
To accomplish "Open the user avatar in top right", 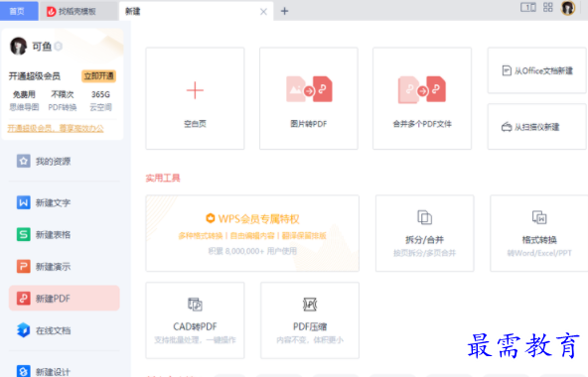I will click(x=568, y=8).
